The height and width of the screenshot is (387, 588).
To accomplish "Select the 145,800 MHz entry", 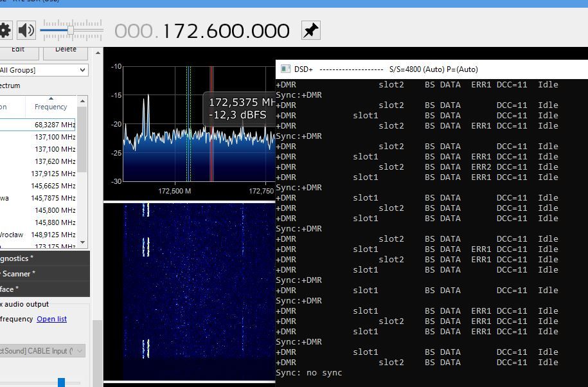I will click(37, 210).
